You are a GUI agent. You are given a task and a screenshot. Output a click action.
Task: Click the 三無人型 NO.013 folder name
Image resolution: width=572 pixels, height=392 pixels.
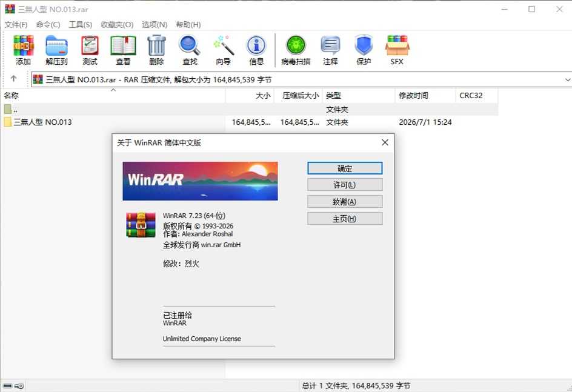[x=42, y=122]
